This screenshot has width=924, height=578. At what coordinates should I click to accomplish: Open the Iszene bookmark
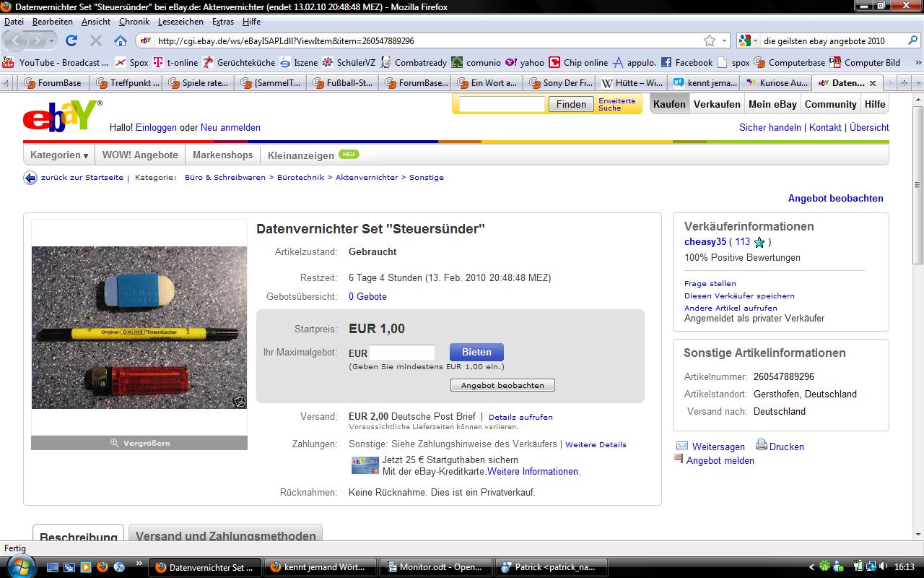299,62
